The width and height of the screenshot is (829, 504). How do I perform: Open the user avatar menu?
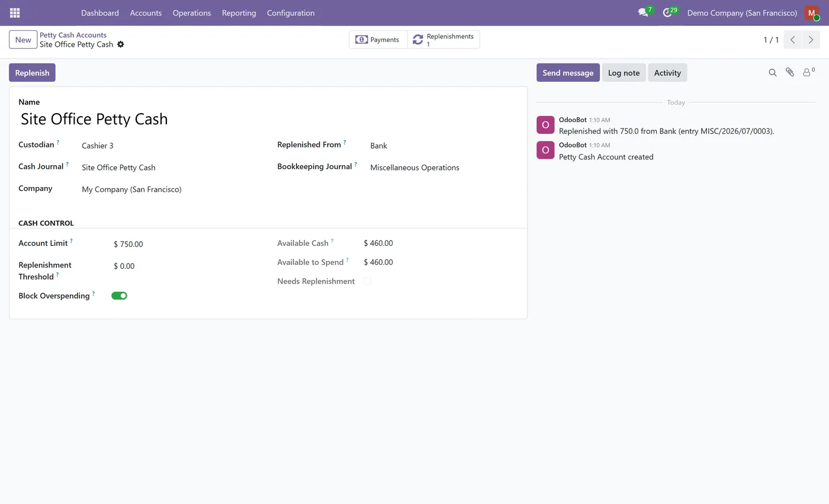coord(812,12)
